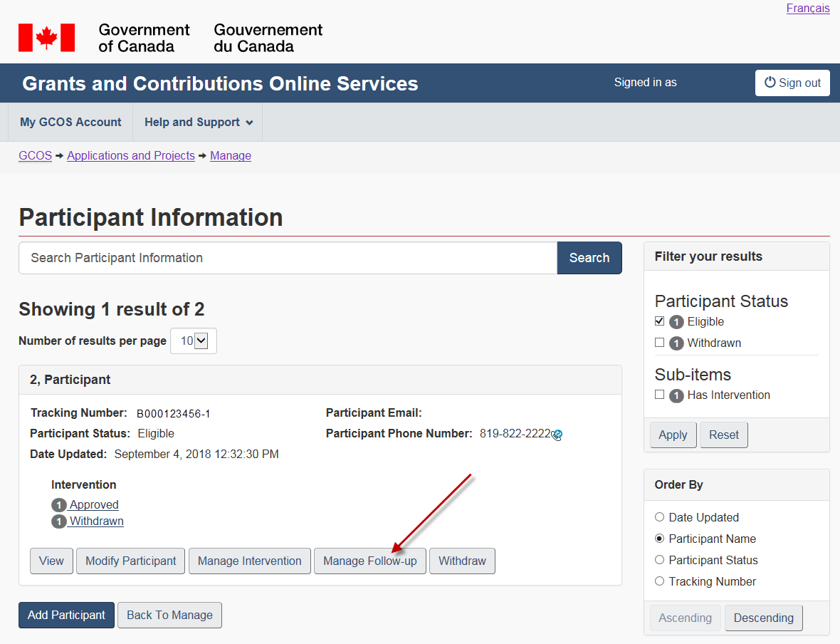Click the Add Participant button
Viewport: 840px width, 644px height.
tap(66, 615)
